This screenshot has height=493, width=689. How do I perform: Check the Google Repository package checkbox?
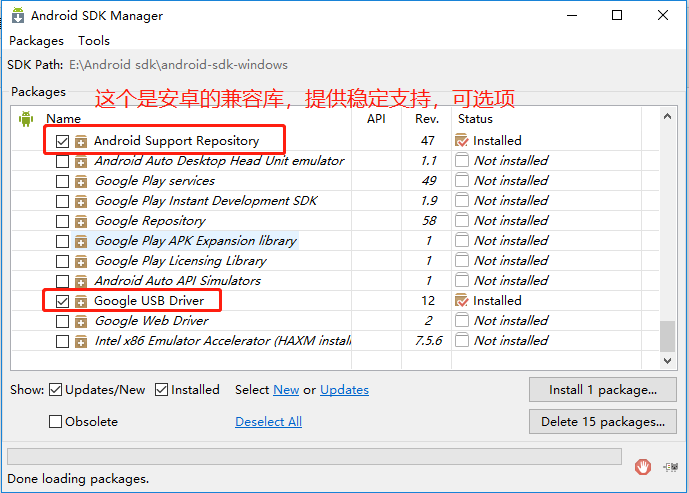click(62, 221)
